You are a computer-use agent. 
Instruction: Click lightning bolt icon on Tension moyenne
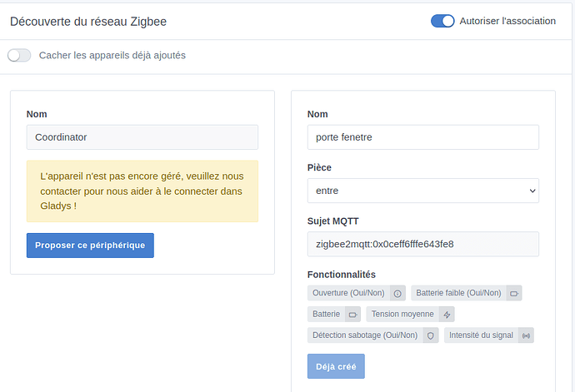[447, 315]
